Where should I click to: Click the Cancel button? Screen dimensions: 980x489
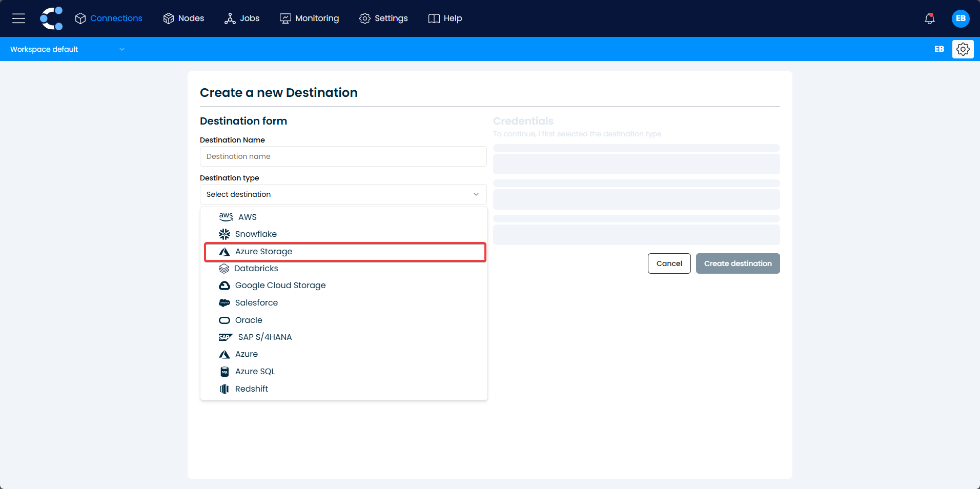pos(669,263)
